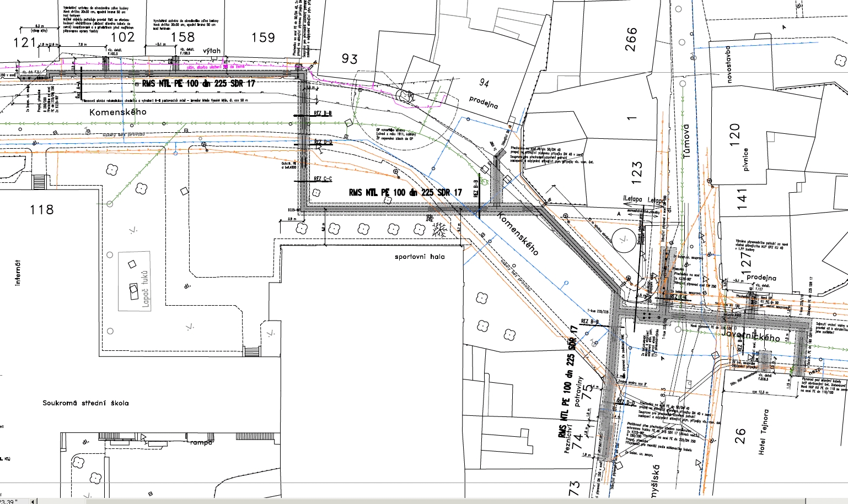Select the 'sportovní hala' building label
Image resolution: width=848 pixels, height=504 pixels.
420,257
